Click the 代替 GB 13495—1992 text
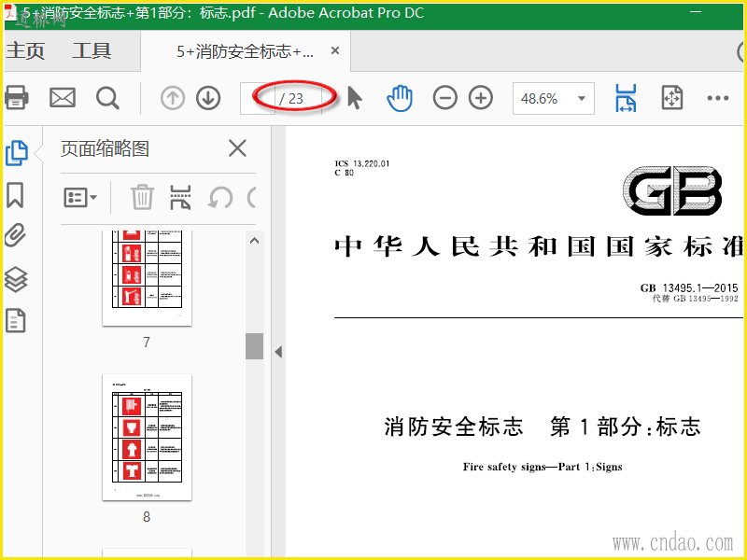This screenshot has height=560, width=747. tap(695, 299)
